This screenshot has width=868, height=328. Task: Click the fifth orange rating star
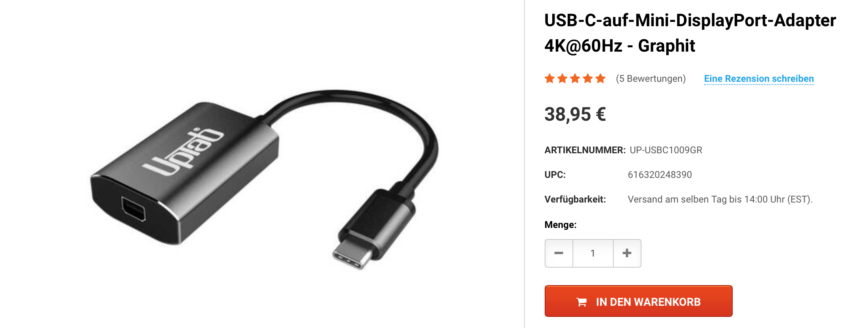601,79
